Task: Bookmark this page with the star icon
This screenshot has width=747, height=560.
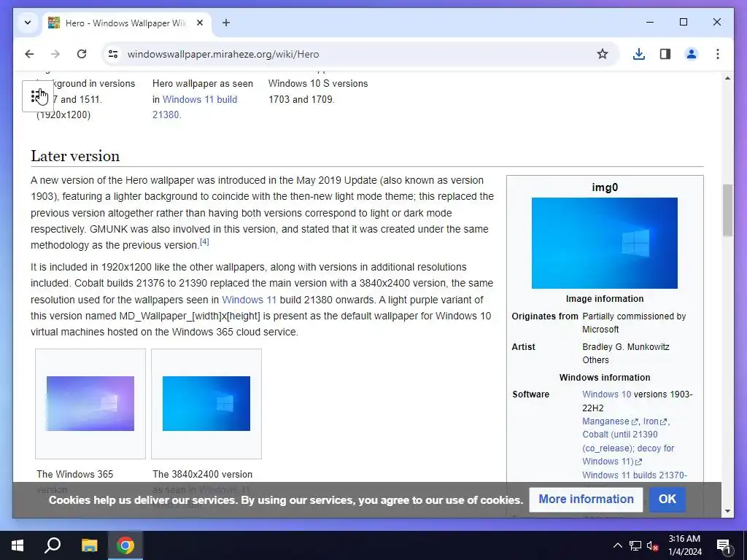Action: click(603, 54)
